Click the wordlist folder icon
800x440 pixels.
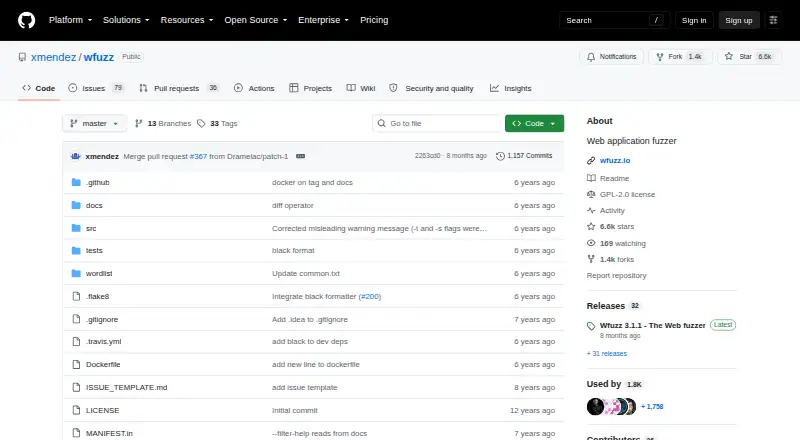[76, 274]
